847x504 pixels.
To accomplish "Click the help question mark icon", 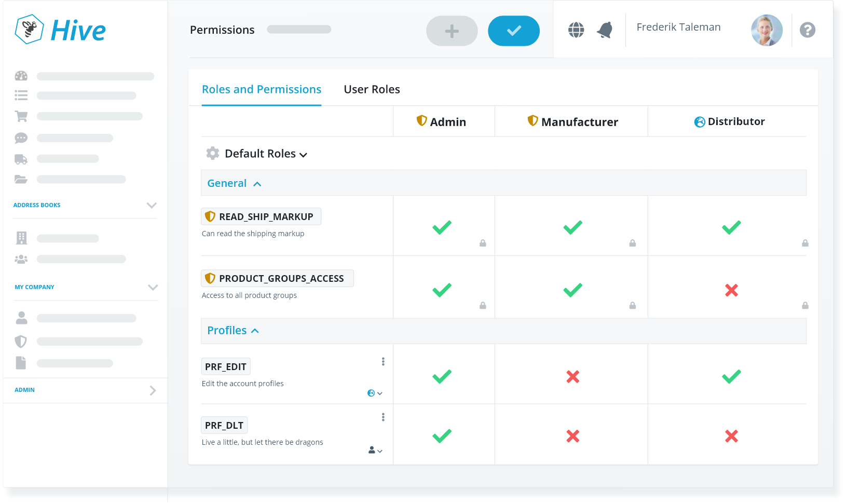I will tap(807, 30).
